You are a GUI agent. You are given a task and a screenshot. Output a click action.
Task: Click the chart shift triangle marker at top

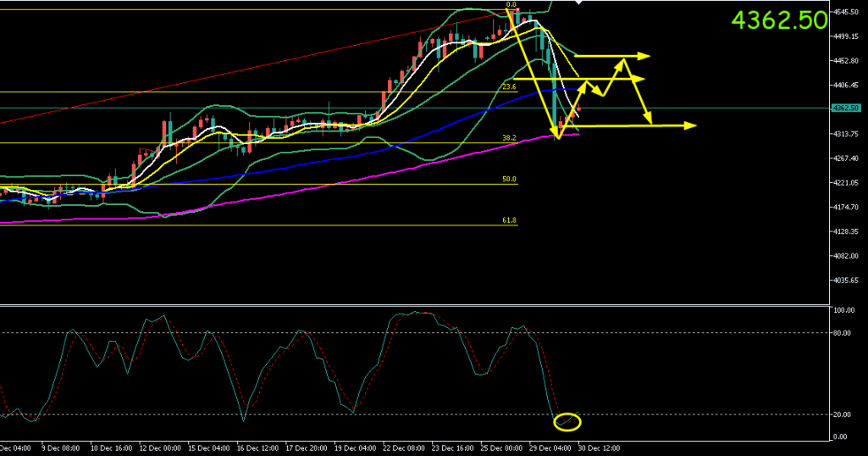(578, 3)
